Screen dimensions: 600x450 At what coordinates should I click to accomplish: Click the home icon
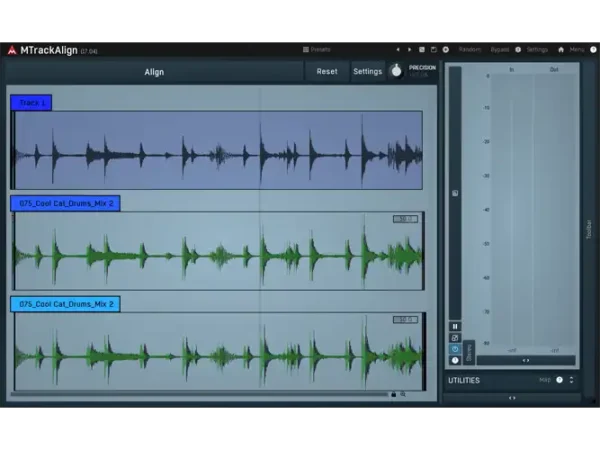click(x=561, y=49)
